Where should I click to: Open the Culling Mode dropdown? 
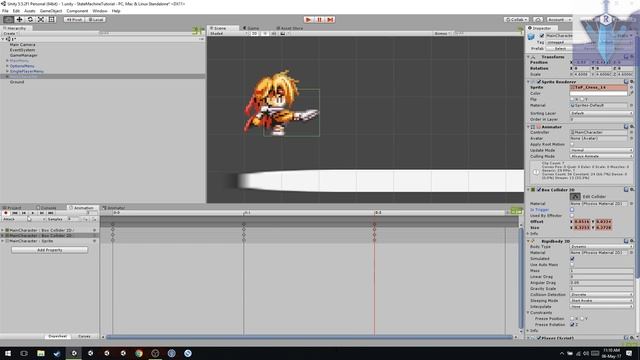click(x=602, y=156)
